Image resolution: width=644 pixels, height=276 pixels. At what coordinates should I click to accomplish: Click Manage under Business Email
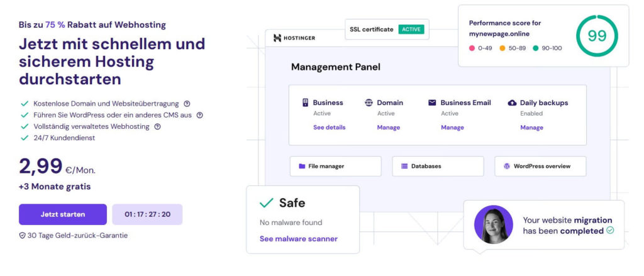452,128
